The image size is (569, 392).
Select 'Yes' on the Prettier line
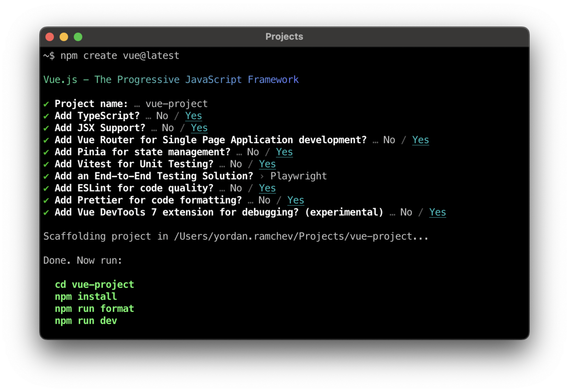[296, 201]
